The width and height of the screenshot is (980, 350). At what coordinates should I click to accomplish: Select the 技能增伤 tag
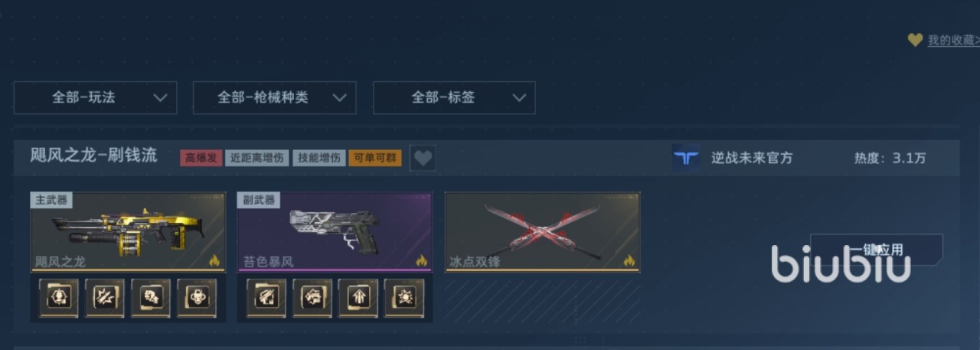(x=318, y=159)
